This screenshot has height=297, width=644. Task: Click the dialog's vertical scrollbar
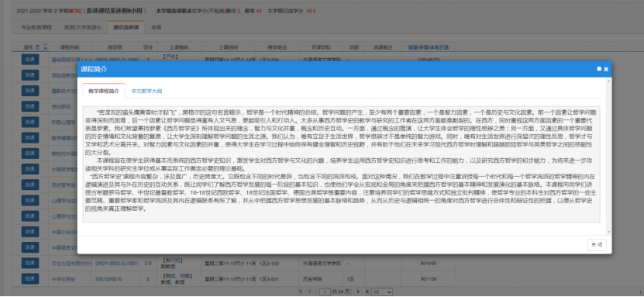click(608, 156)
